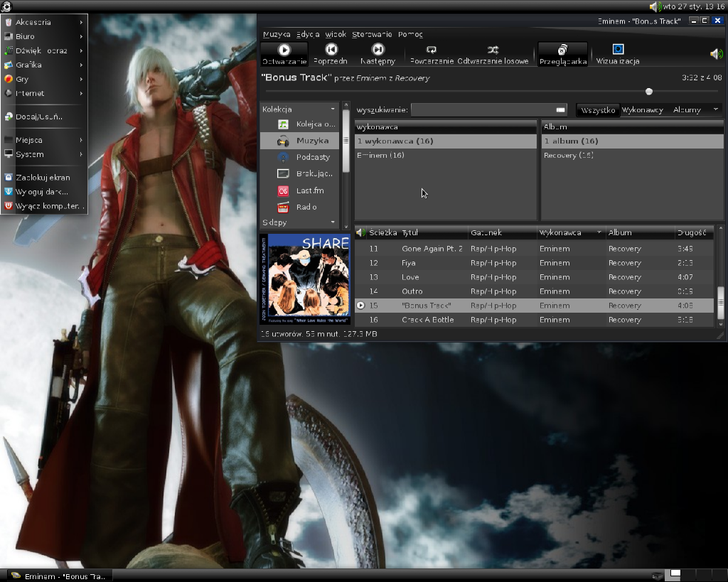Sort tracks by Długość column

tap(694, 232)
